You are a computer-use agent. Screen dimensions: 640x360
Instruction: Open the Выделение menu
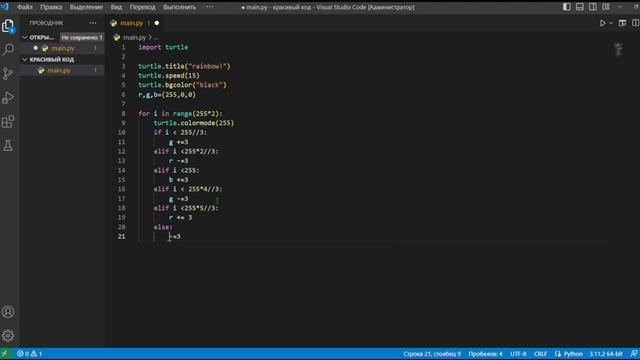click(86, 7)
